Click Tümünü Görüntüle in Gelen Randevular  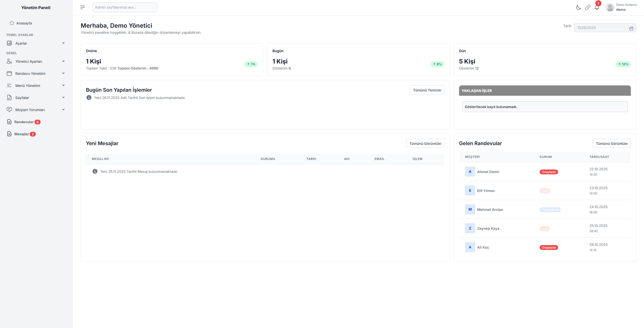[x=611, y=143]
